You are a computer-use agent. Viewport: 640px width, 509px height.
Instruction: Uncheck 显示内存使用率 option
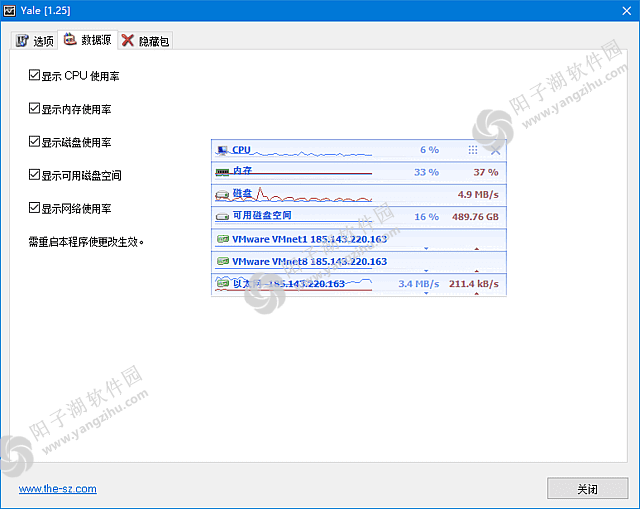34,109
